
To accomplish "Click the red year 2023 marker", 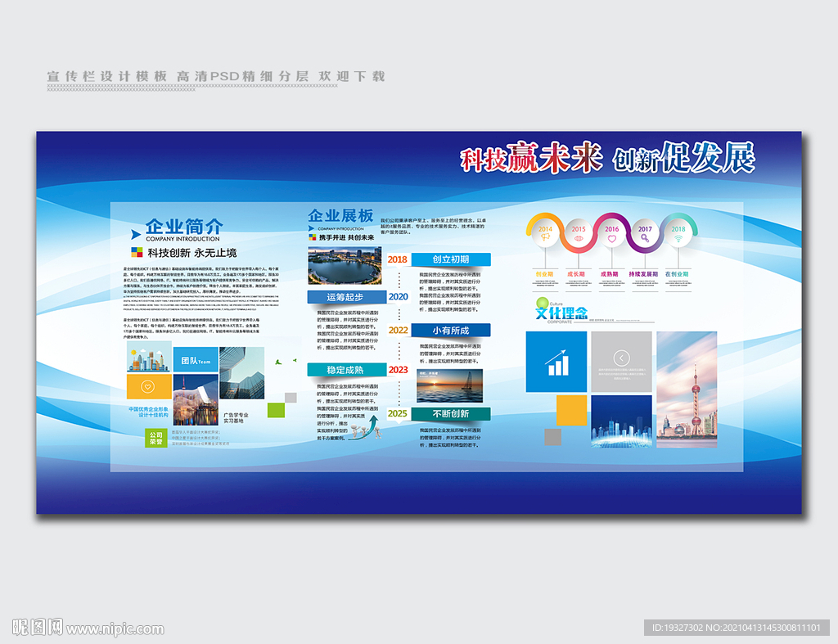I will coord(399,370).
